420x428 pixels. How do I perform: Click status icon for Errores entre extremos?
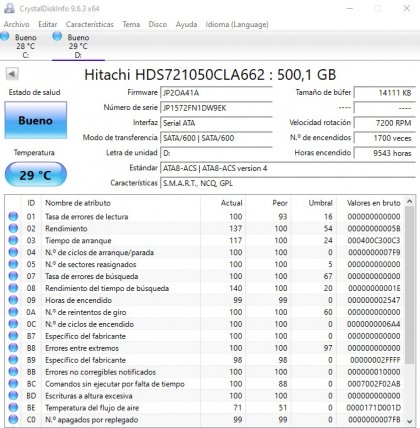(13, 348)
